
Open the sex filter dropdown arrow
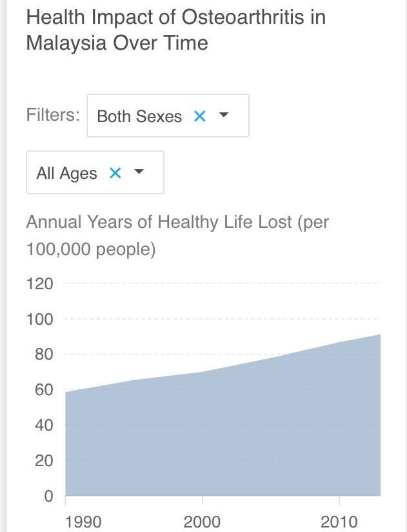click(224, 116)
